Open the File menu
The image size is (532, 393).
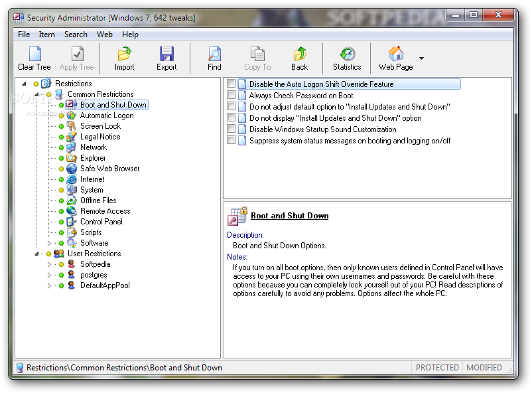tap(24, 35)
